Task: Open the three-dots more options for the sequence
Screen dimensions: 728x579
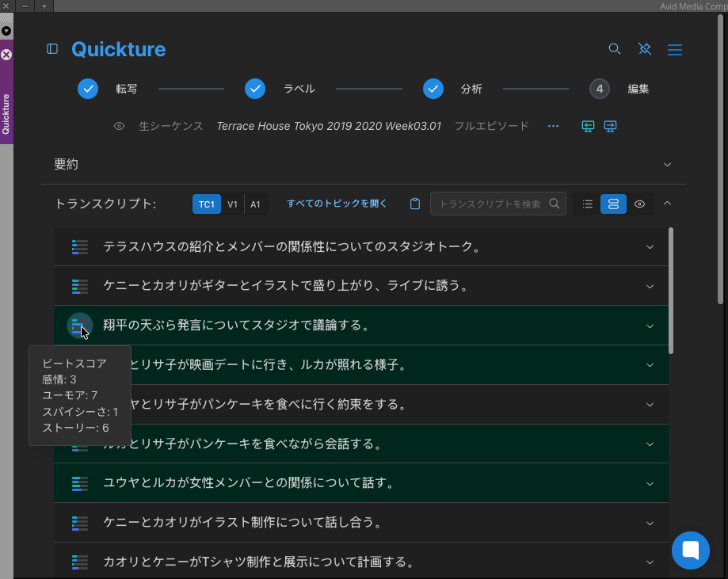Action: tap(553, 126)
